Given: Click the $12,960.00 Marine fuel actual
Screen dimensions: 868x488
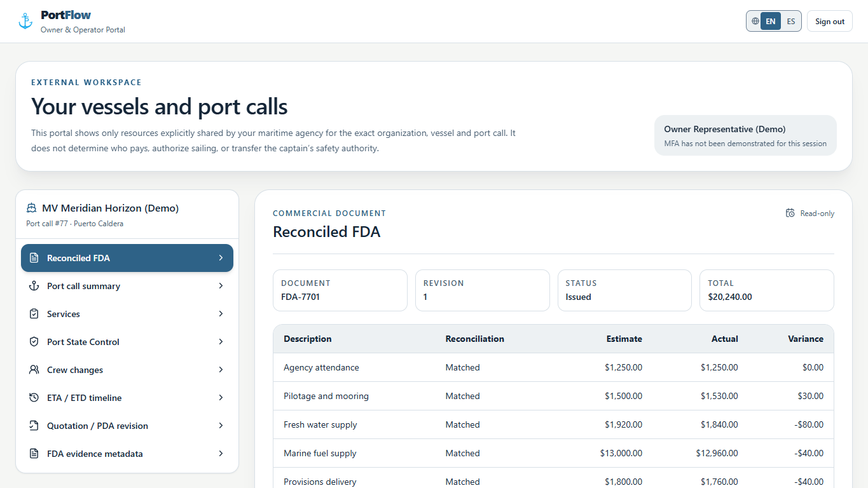Looking at the screenshot, I should tap(717, 453).
